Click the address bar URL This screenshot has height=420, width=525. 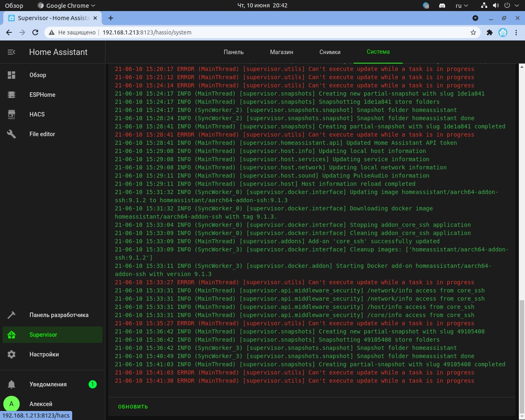click(147, 32)
